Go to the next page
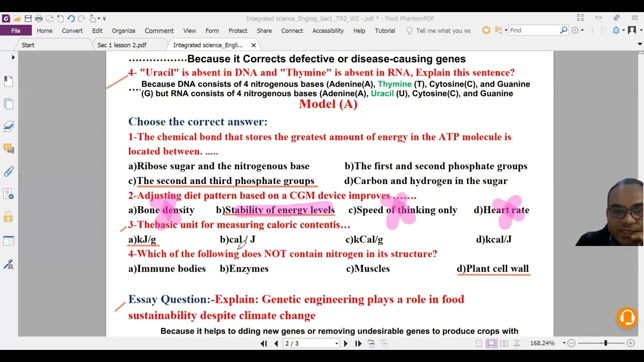This screenshot has height=362, width=644. click(x=345, y=343)
